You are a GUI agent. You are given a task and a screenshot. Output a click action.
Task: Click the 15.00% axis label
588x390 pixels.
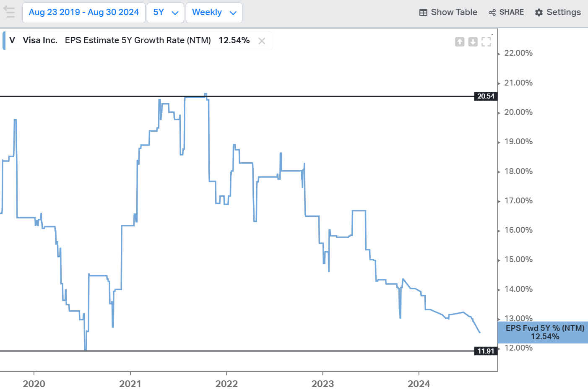[x=518, y=259]
